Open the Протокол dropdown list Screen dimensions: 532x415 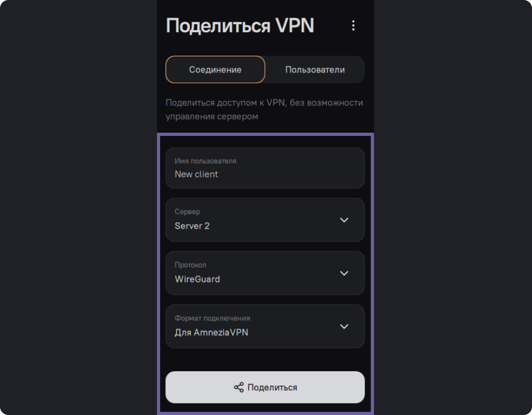click(x=265, y=273)
